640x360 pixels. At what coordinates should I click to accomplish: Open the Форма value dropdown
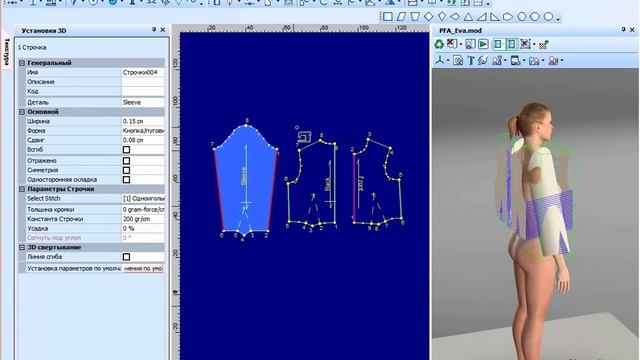143,131
